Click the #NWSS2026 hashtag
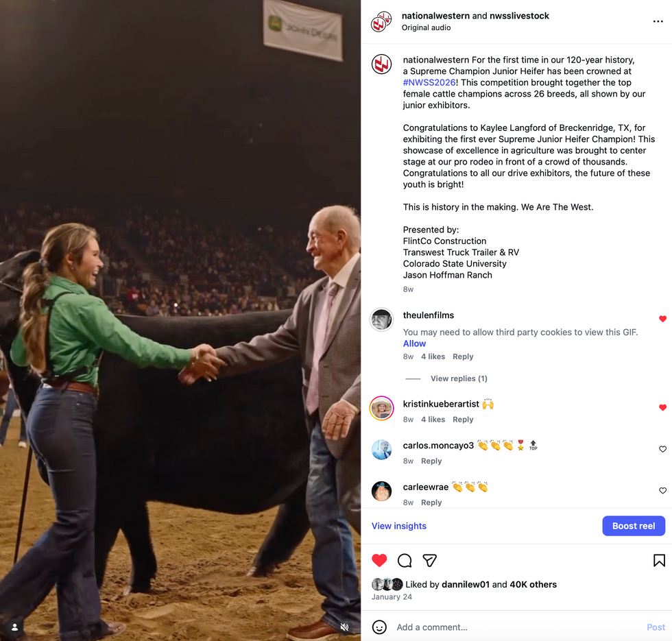This screenshot has width=672, height=641. pos(429,82)
